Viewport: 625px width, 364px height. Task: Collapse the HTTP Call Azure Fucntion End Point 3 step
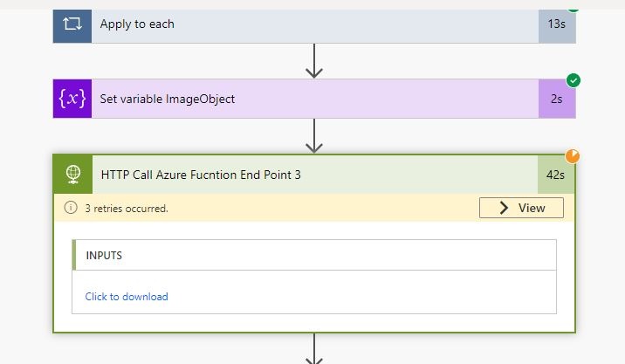pos(315,175)
